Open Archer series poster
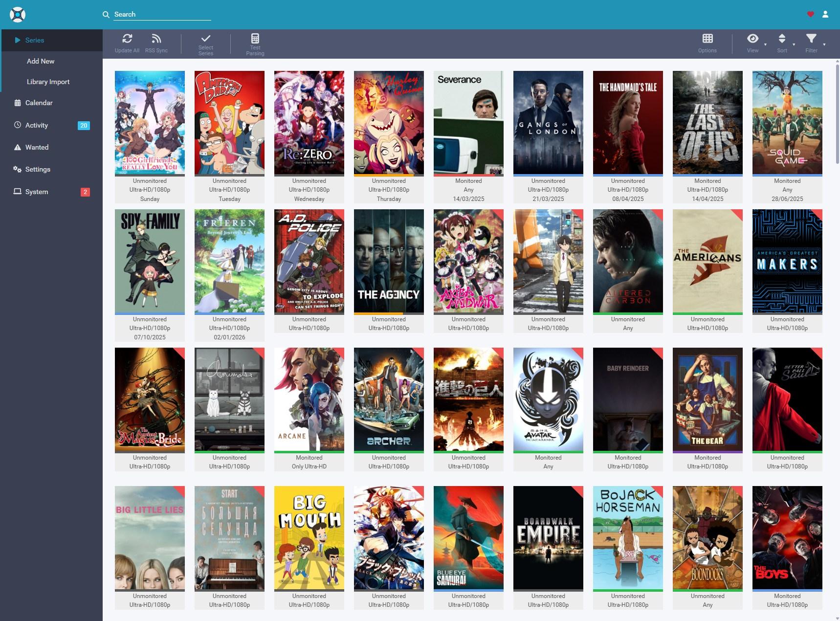840x621 pixels. (389, 399)
